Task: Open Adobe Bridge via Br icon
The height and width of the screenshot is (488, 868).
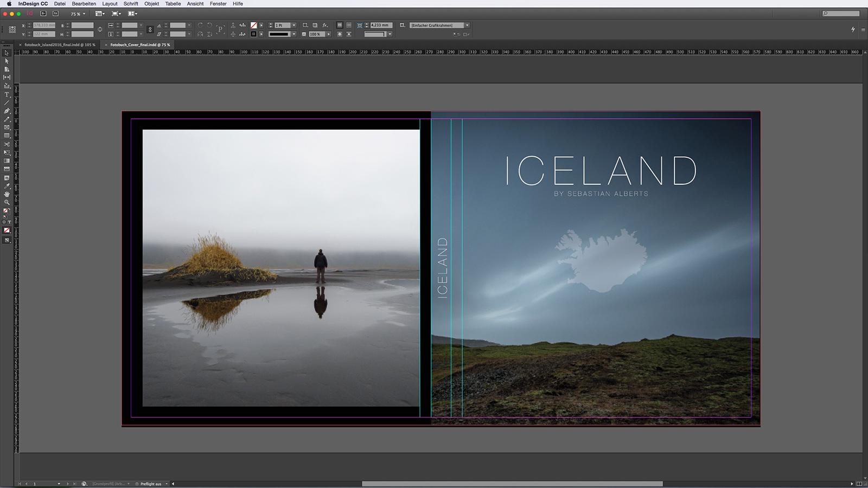Action: [43, 14]
